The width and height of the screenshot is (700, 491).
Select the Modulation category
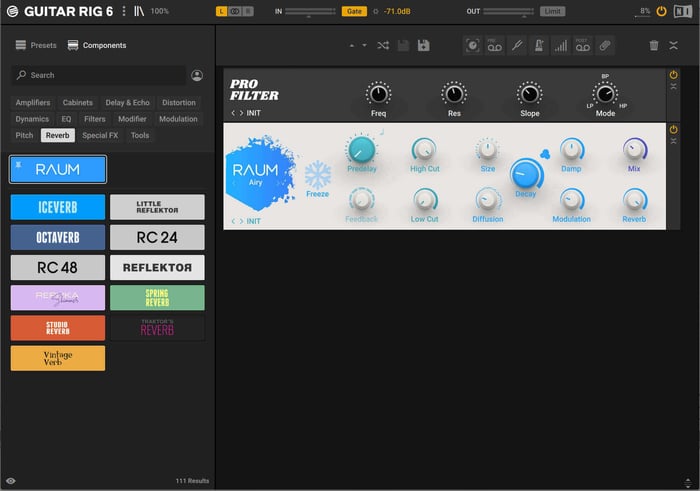tap(178, 119)
